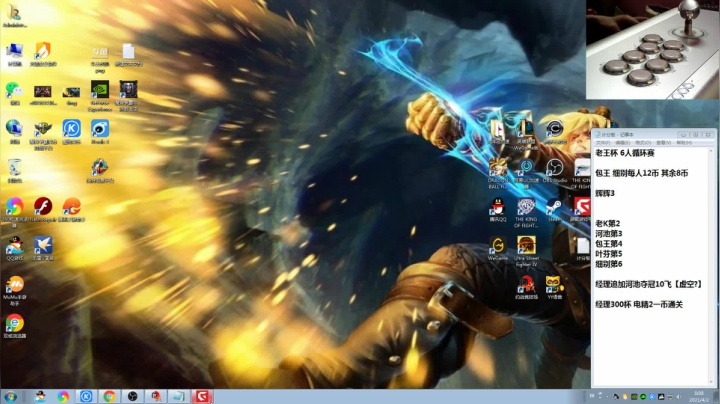Open the Network globe desktop icon
Viewport: 720px width, 404px height.
click(x=15, y=132)
